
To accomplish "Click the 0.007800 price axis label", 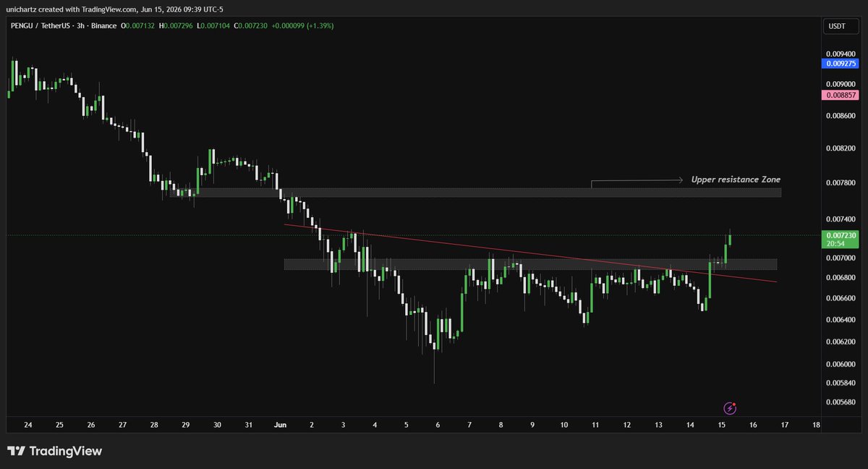I will click(839, 183).
